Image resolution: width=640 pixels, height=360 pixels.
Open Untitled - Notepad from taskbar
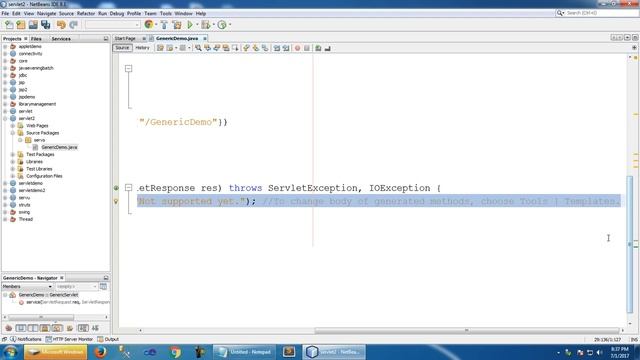pos(244,352)
